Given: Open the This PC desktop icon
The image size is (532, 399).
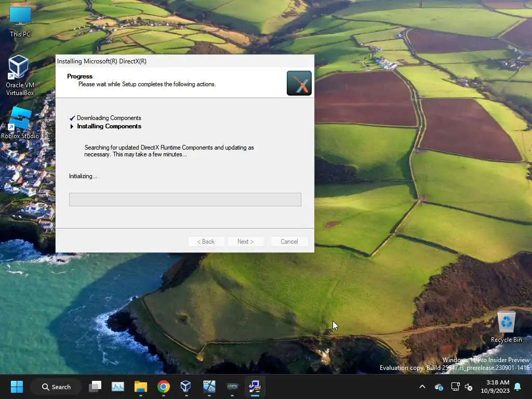Looking at the screenshot, I should [x=20, y=21].
